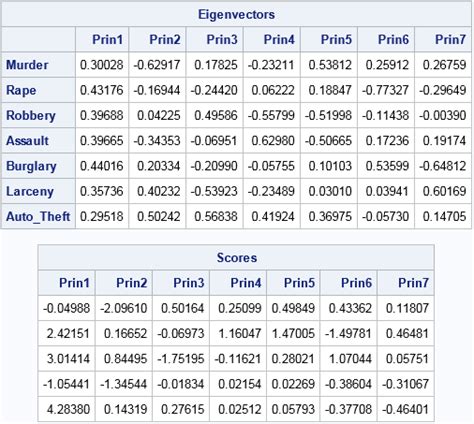474x424 pixels.
Task: Select the Prin4 header in Scores table
Action: [x=246, y=283]
